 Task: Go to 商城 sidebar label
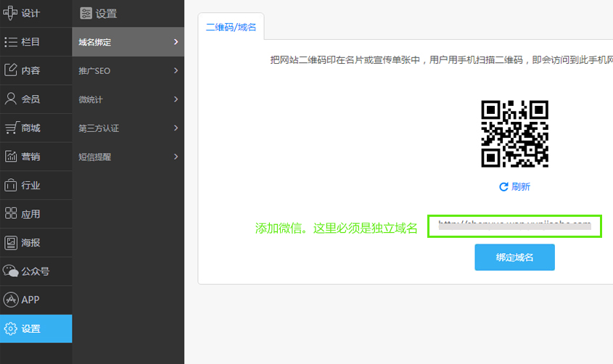30,128
